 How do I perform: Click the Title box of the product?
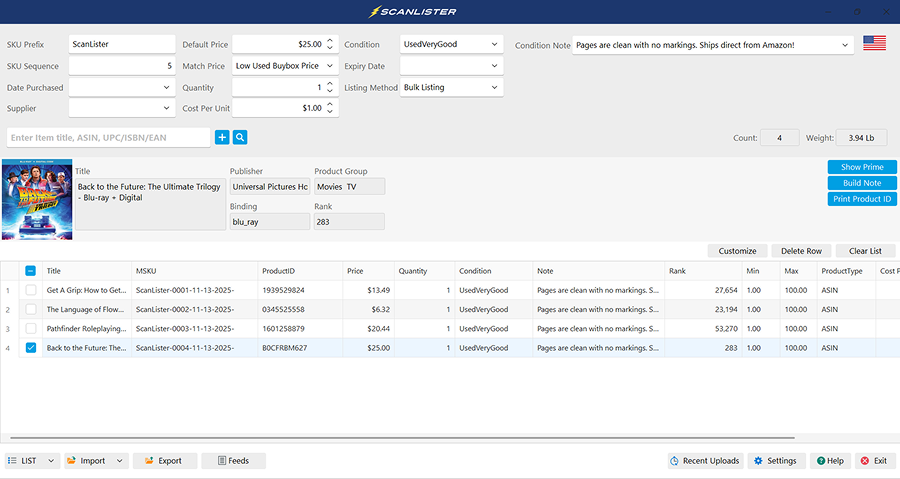(x=150, y=204)
